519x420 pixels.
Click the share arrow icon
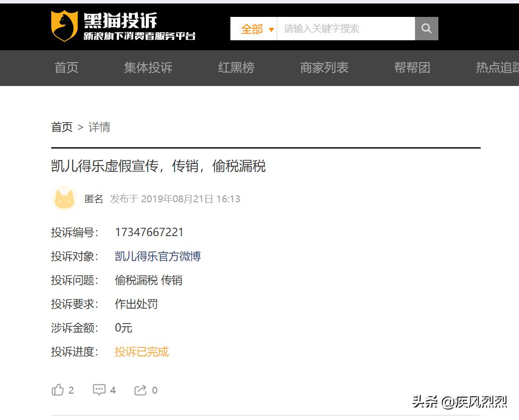(141, 390)
